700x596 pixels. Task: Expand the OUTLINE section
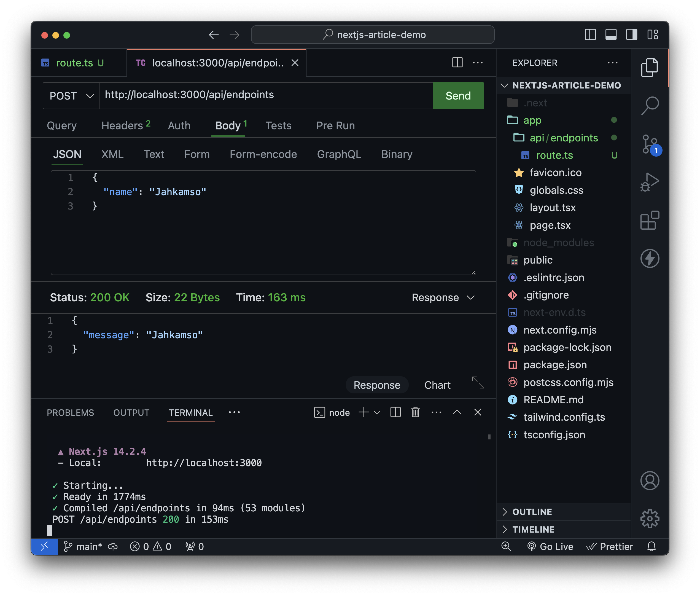point(532,512)
